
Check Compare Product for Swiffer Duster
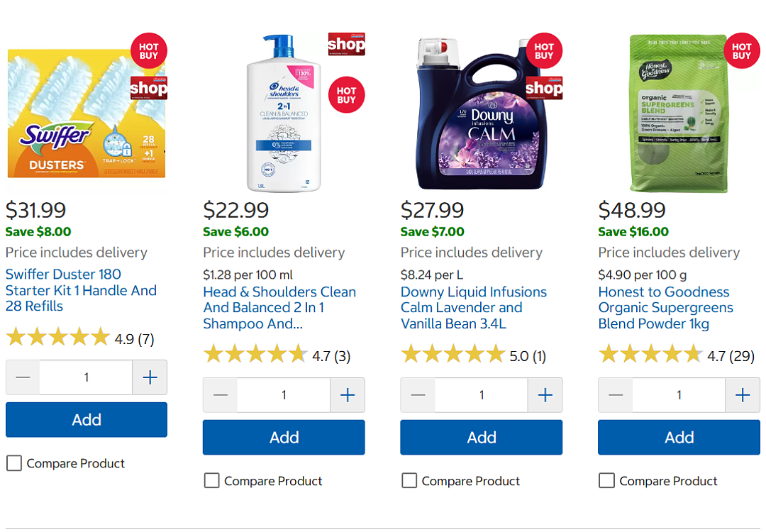(14, 463)
